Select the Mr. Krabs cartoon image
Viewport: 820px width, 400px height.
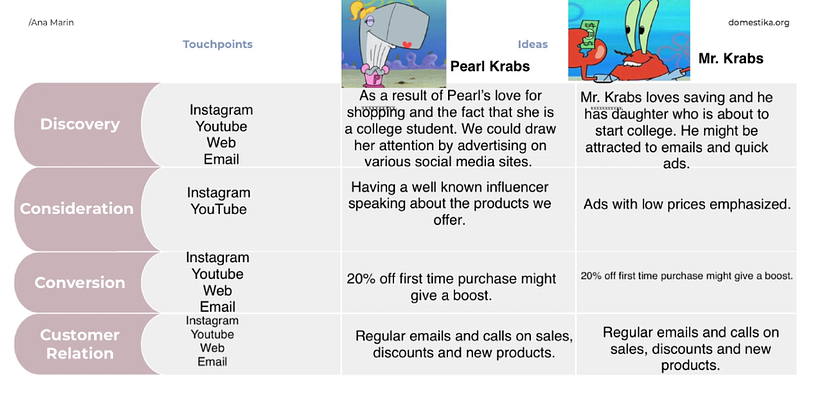(x=629, y=40)
